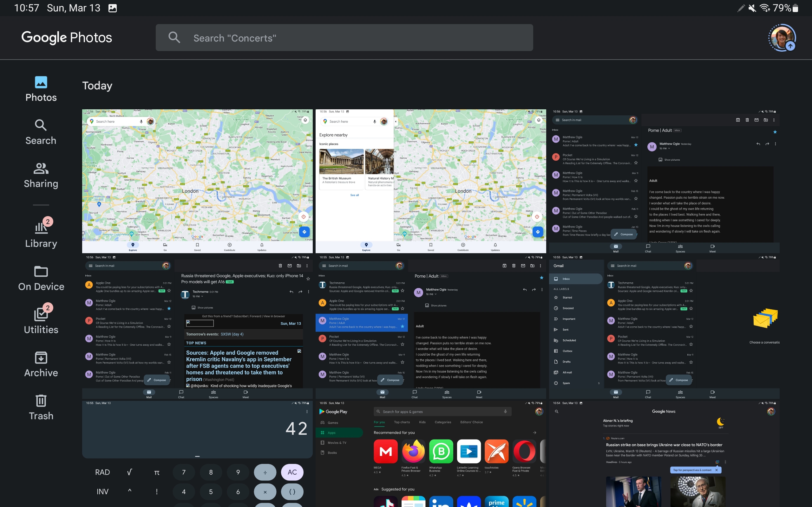This screenshot has width=812, height=507.
Task: Open the Photos tab in sidebar
Action: pos(41,89)
